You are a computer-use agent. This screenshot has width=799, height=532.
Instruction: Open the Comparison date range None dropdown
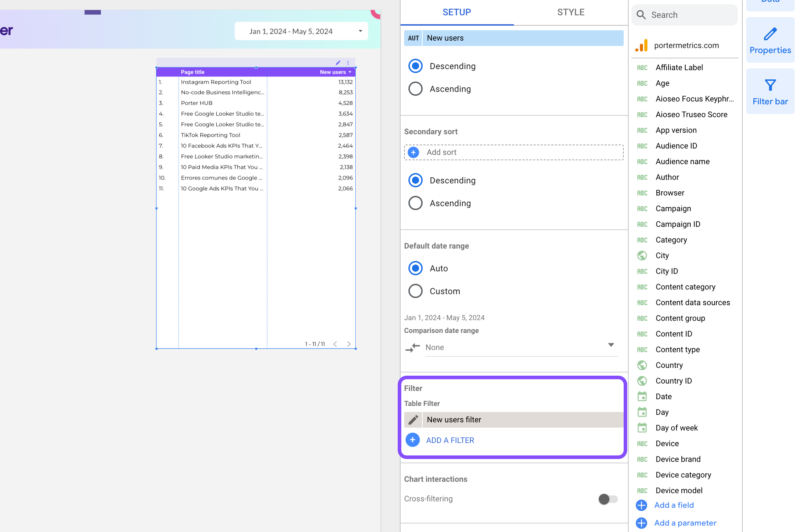522,348
